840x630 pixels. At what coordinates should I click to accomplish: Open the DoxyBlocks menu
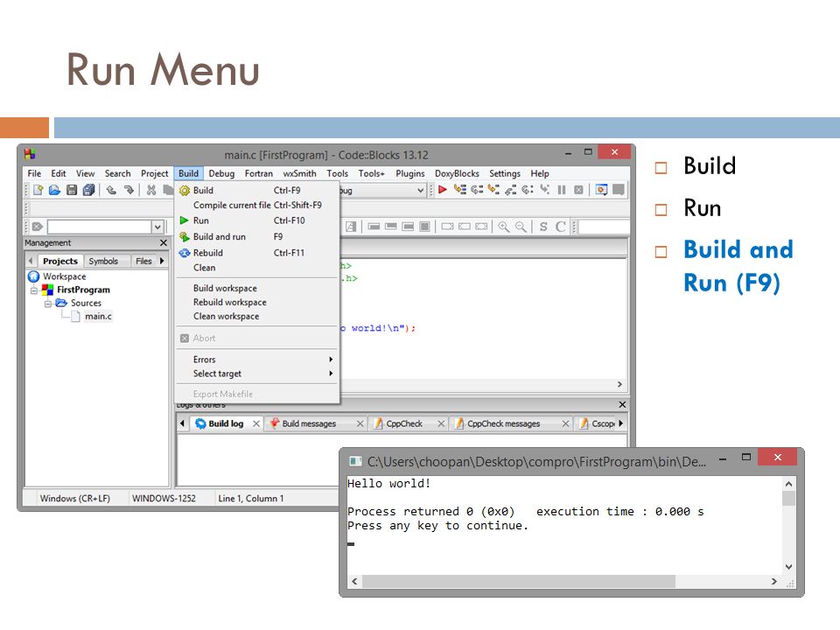point(457,173)
